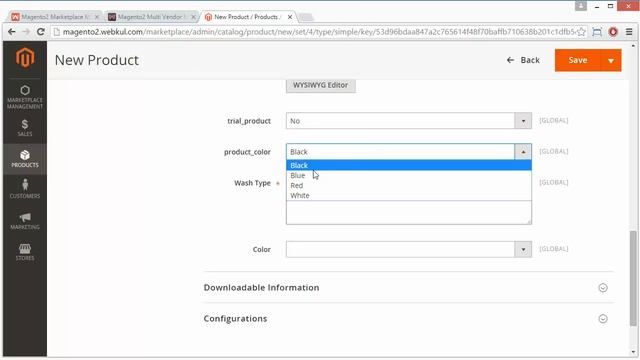The image size is (640, 360).
Task: Click the page vertical scrollbar thumb
Action: tap(633, 278)
